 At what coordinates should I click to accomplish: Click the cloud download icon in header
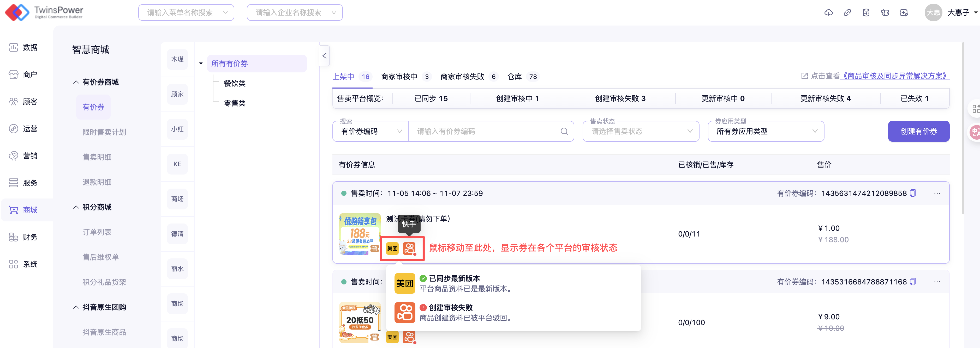[828, 13]
